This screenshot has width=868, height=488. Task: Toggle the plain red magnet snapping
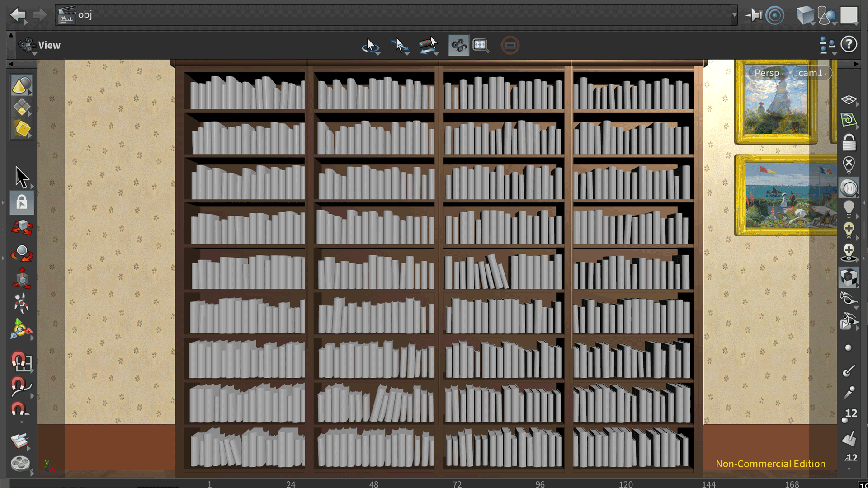[20, 409]
